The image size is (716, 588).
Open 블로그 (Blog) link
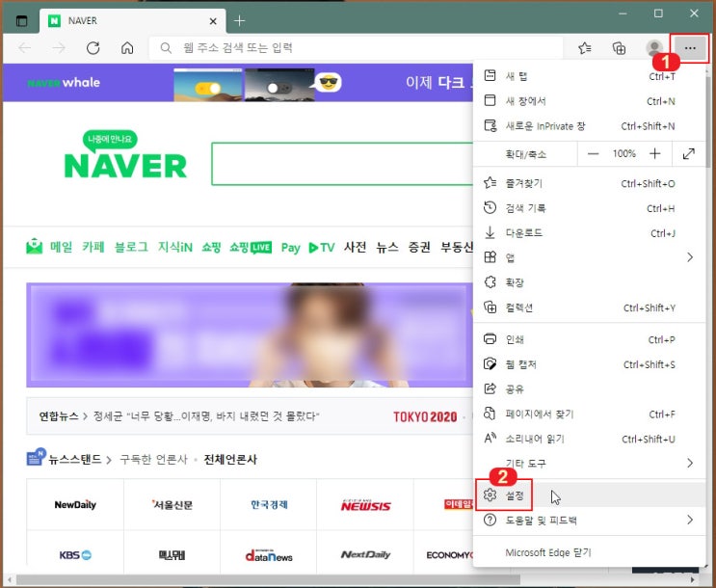click(131, 247)
